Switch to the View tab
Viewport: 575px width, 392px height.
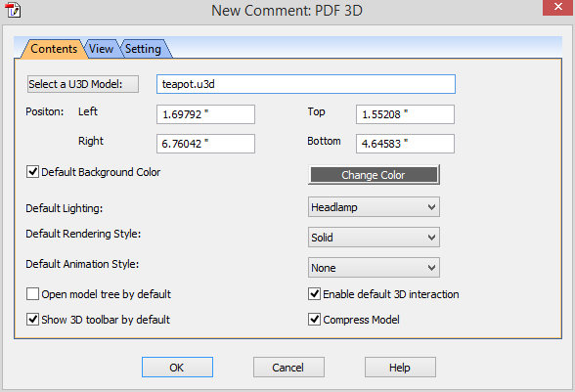point(102,49)
